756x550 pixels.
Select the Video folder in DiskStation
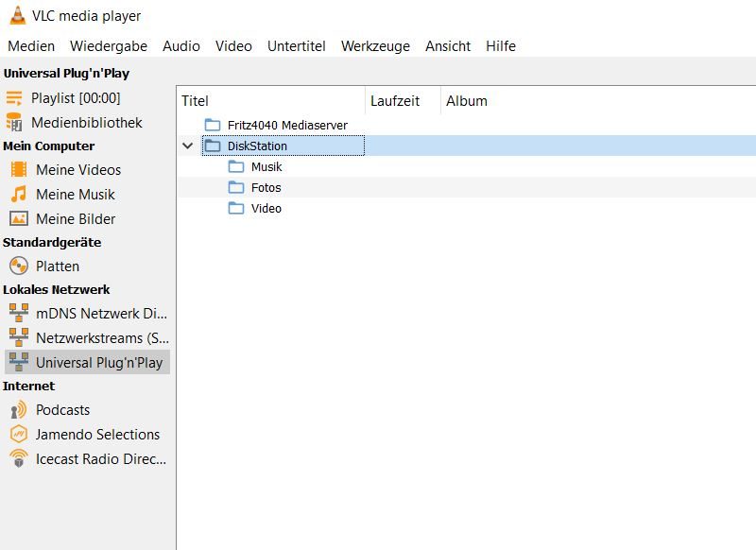266,209
